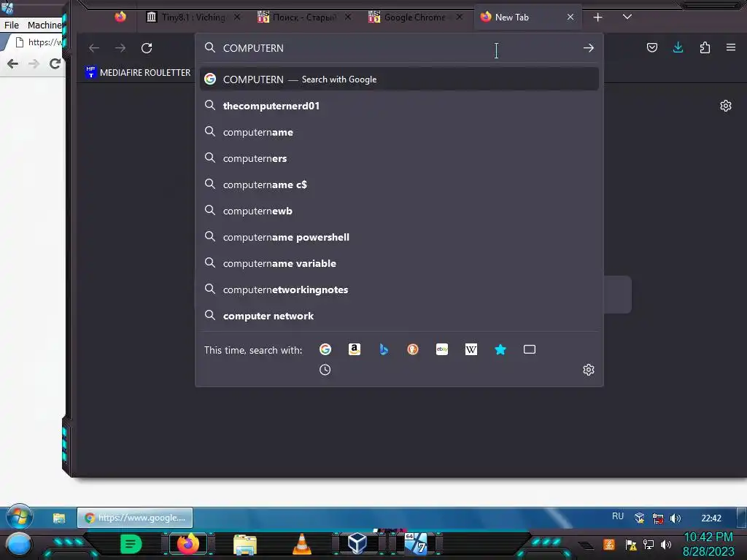This screenshot has width=747, height=560.
Task: Select COMPUTERN Search with Google entry
Action: [x=399, y=79]
